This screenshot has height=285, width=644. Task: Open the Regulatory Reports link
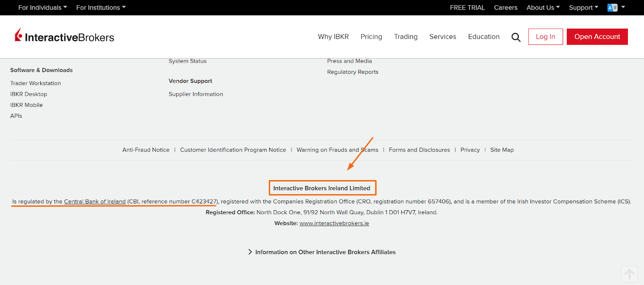tap(353, 72)
